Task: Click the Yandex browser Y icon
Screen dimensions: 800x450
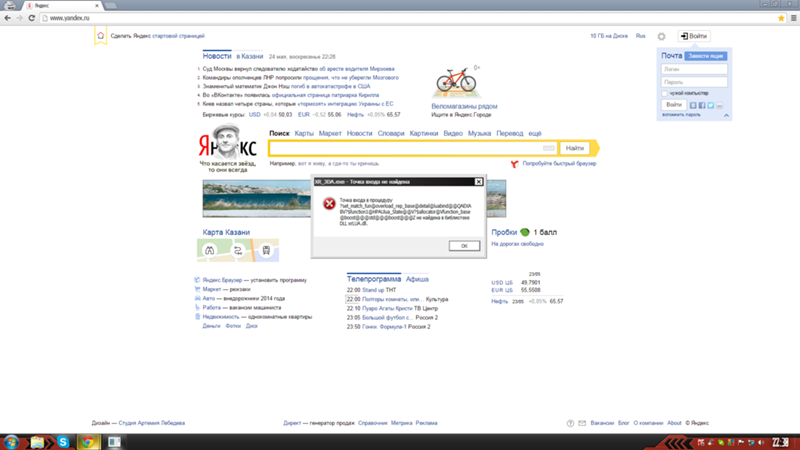Action: coord(514,164)
